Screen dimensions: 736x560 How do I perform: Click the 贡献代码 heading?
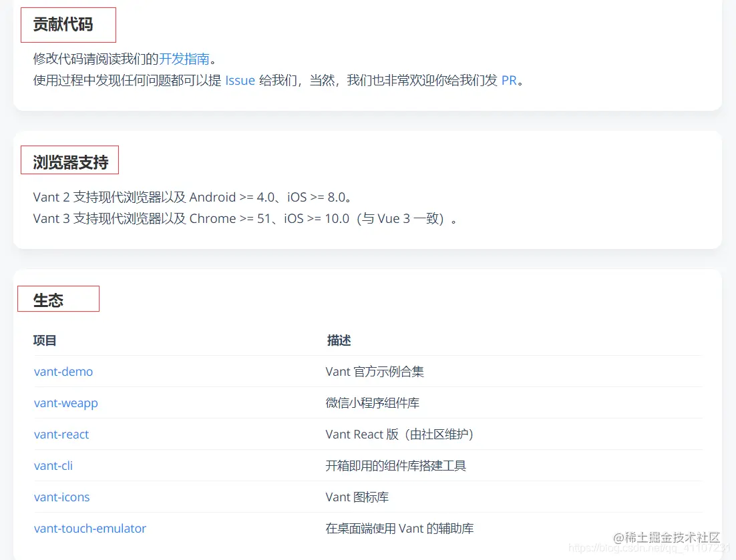pyautogui.click(x=63, y=25)
